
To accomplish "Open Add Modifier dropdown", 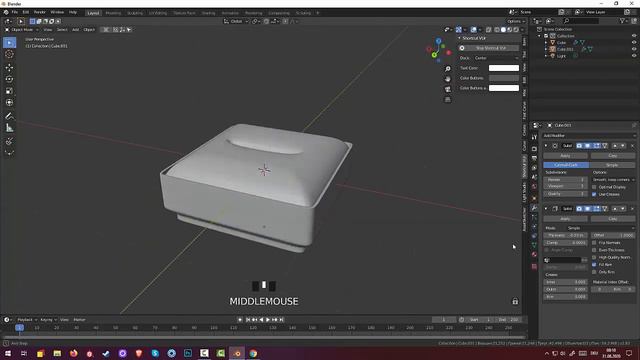I will pyautogui.click(x=589, y=136).
